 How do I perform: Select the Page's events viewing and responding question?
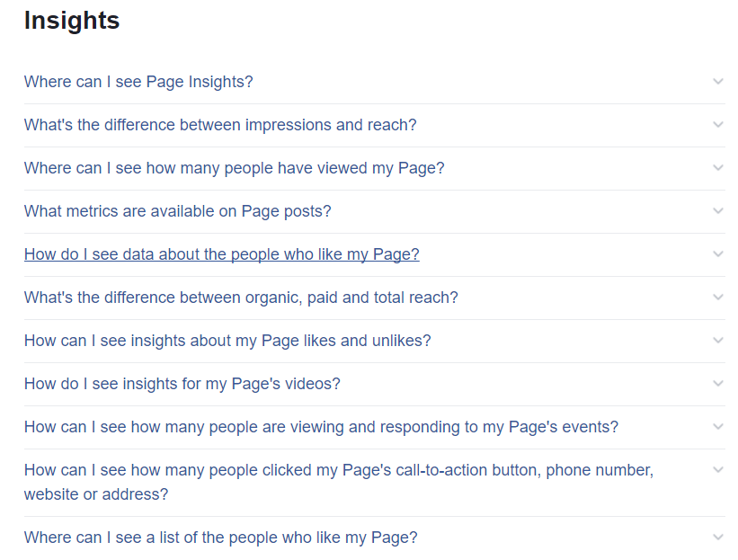click(321, 427)
